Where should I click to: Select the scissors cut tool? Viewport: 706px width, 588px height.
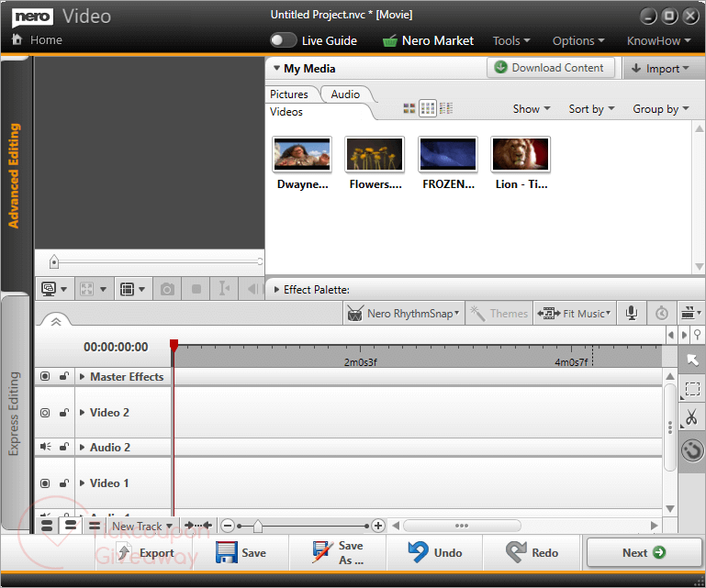pyautogui.click(x=692, y=417)
